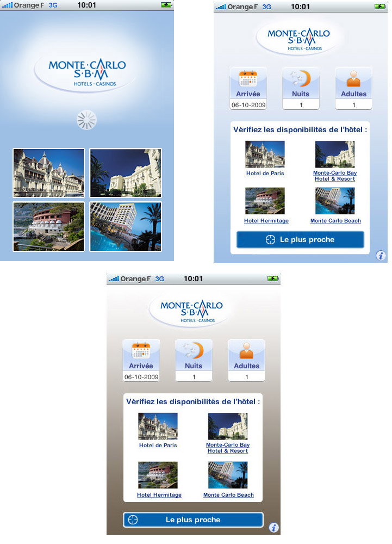Viewport: 392px width, 544px height.
Task: Tap the Nuits moon icon on blue screen
Action: (301, 78)
